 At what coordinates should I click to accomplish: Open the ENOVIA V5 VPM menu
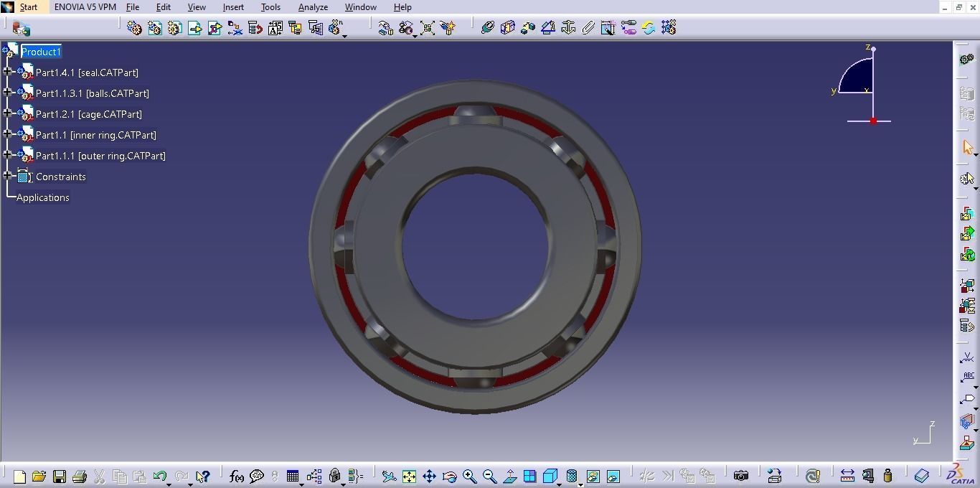(85, 7)
